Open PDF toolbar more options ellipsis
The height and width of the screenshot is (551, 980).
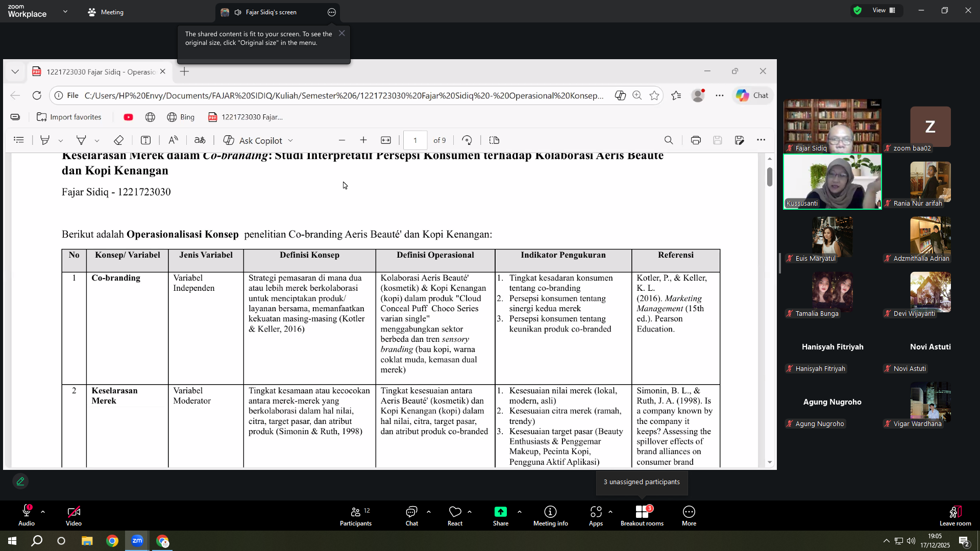click(761, 140)
